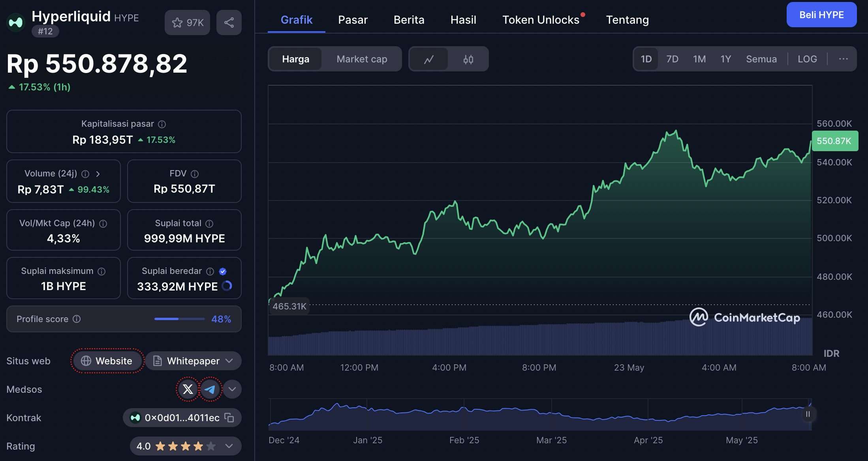
Task: Click info icon beside Suplai maksimum
Action: [x=101, y=272]
